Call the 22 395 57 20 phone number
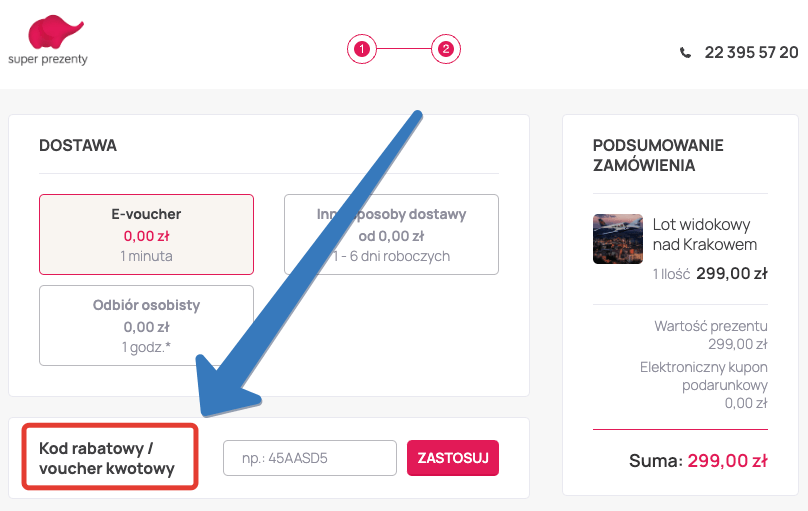The width and height of the screenshot is (808, 511). coord(751,53)
